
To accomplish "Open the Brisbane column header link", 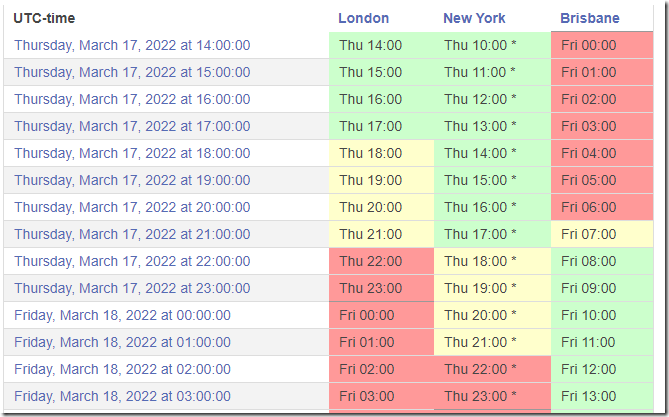I will [590, 18].
